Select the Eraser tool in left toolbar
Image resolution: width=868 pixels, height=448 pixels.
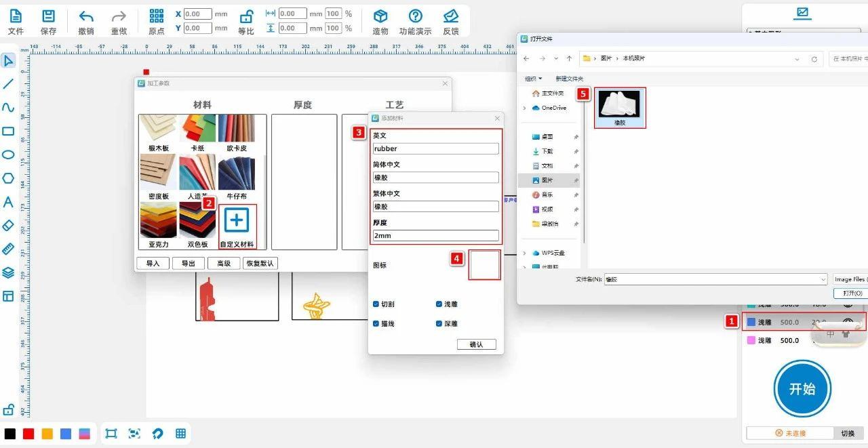(x=8, y=226)
